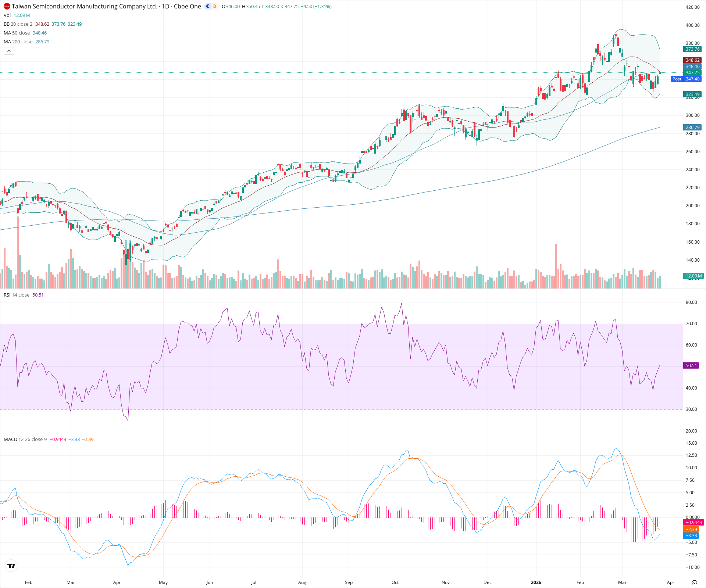
Task: Open the TradingView logo in bottom-left corner
Action: pyautogui.click(x=11, y=565)
